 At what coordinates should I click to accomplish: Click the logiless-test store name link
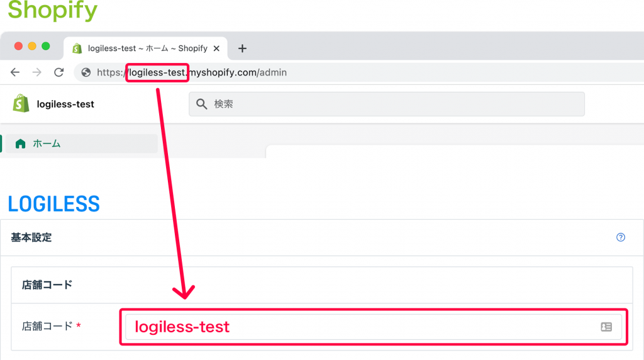(65, 104)
